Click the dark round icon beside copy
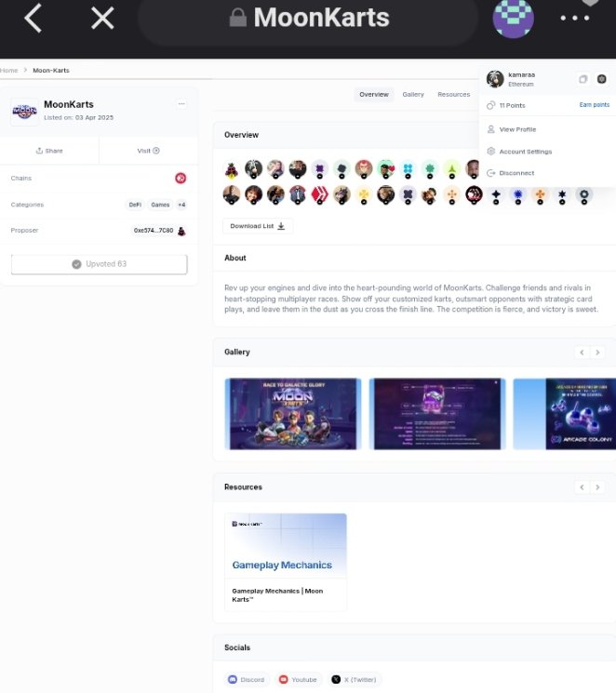The image size is (616, 693). point(601,79)
